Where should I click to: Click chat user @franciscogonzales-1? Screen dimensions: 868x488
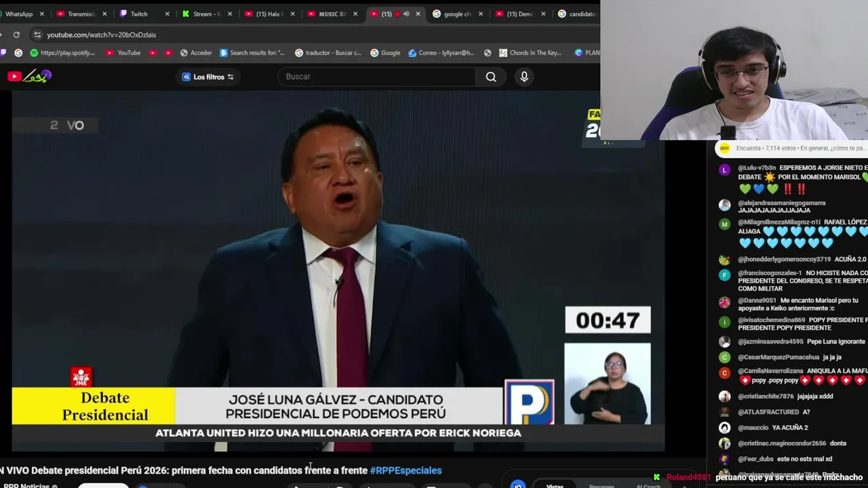pos(770,273)
